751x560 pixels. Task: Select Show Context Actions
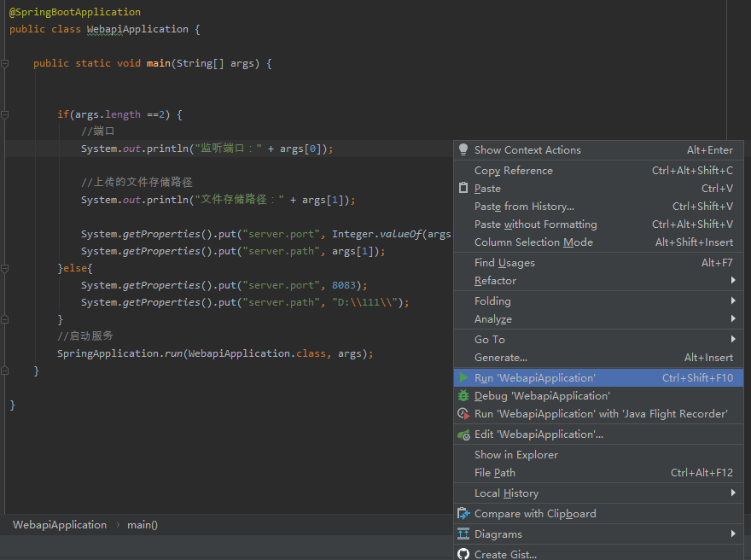598,150
